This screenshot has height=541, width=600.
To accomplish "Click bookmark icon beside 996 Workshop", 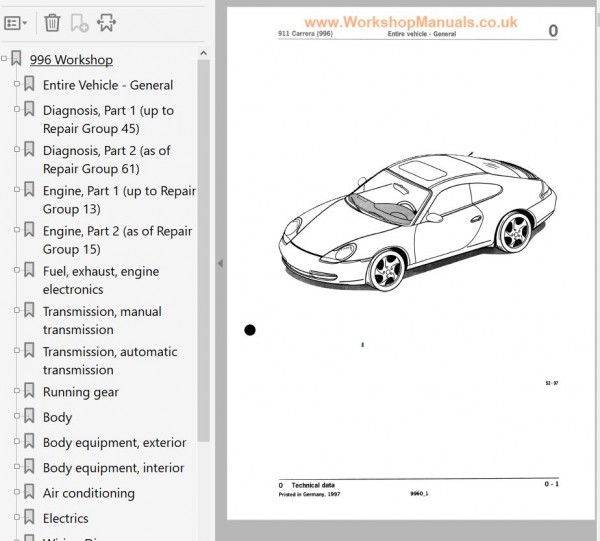I will click(16, 59).
